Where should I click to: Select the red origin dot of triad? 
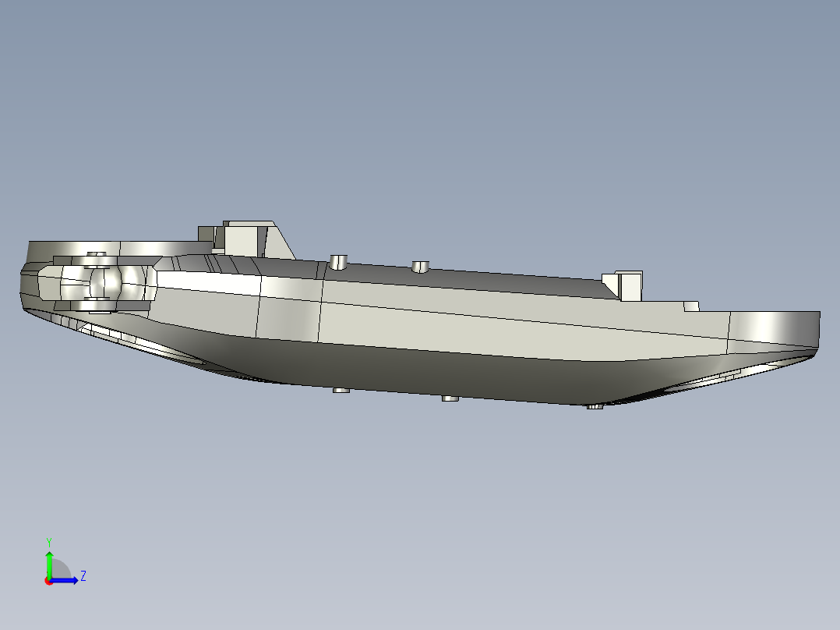pyautogui.click(x=49, y=581)
